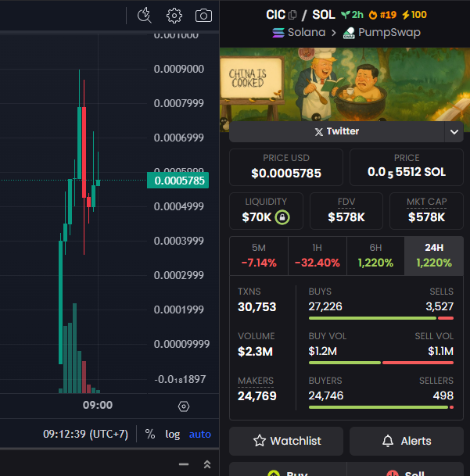This screenshot has height=476, width=470.
Task: Select the Solana chain logo
Action: coord(278,33)
